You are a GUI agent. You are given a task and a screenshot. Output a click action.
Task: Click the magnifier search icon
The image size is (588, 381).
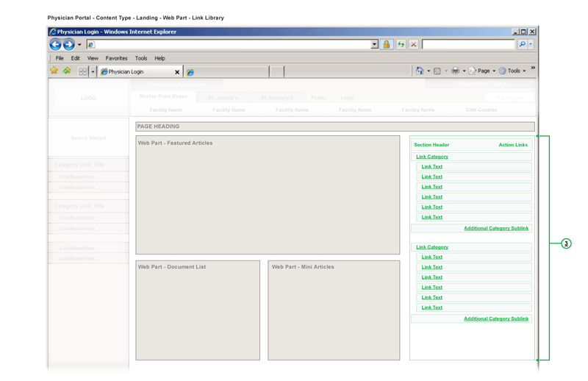[523, 44]
